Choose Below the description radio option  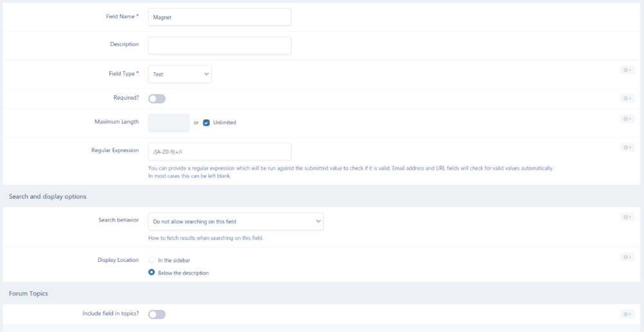point(152,272)
